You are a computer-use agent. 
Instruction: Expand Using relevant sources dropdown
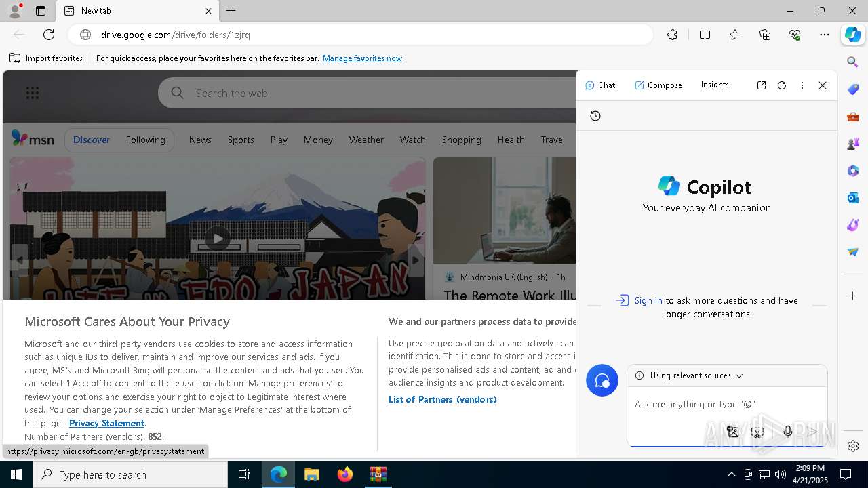coord(690,375)
